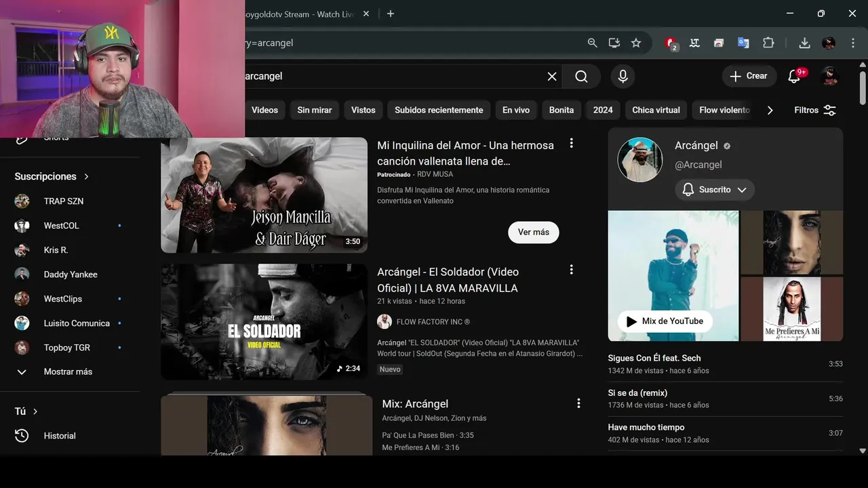
Task: Open the Daddy Yankee subscription
Action: (70, 274)
